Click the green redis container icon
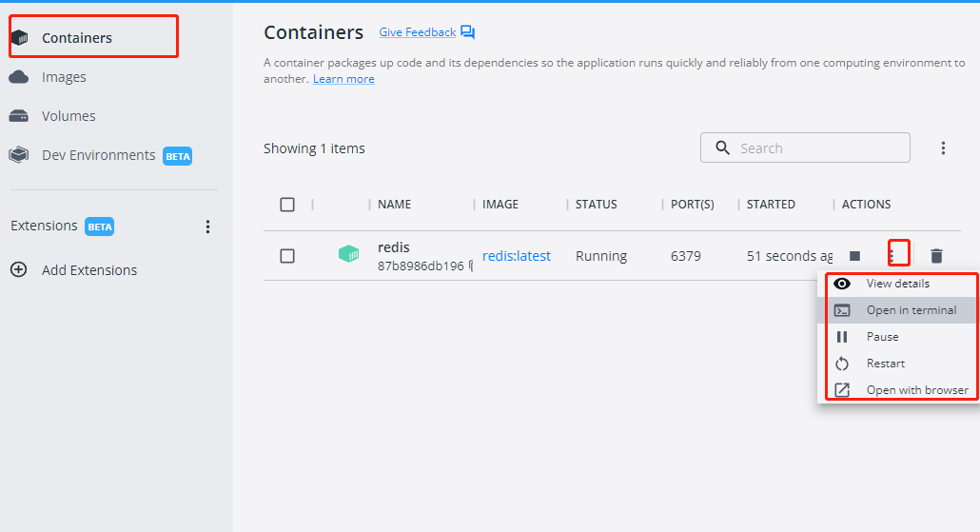 349,254
